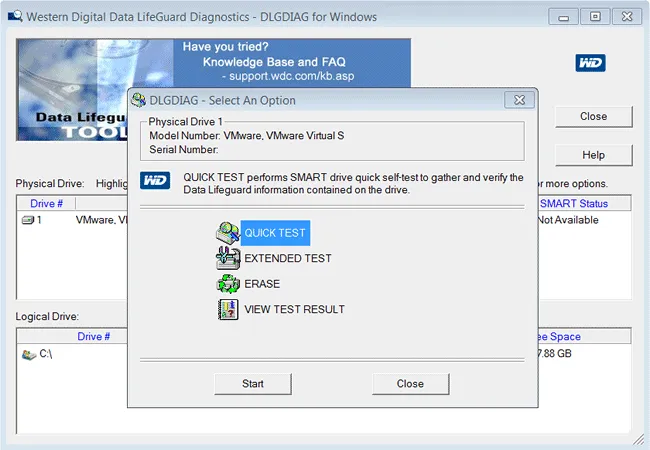
Task: Click the C:\ logical drive entry text
Action: [x=46, y=354]
